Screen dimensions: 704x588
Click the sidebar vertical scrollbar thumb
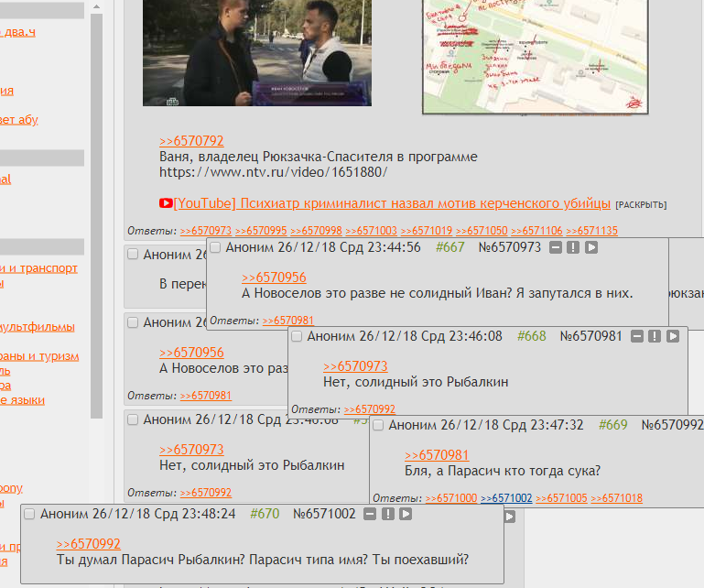tap(96, 216)
